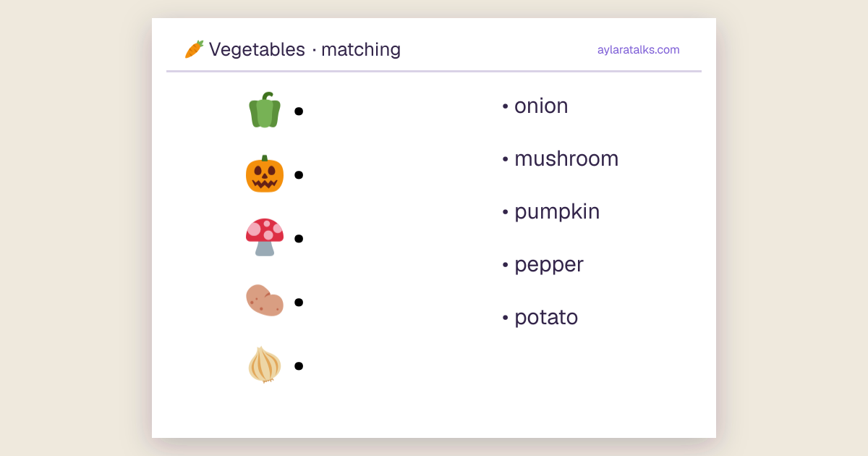Select the dot beside the pumpkin image
The width and height of the screenshot is (868, 456).
(299, 174)
